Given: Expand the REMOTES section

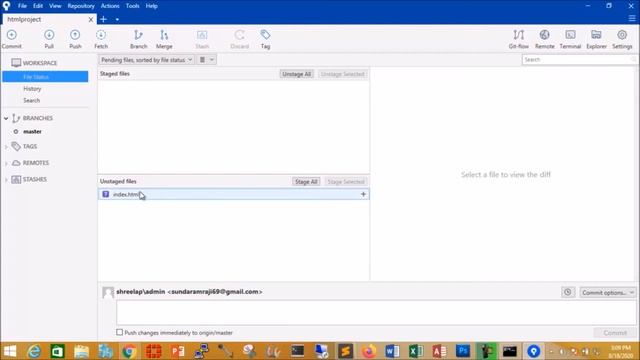Looking at the screenshot, I should tap(6, 163).
